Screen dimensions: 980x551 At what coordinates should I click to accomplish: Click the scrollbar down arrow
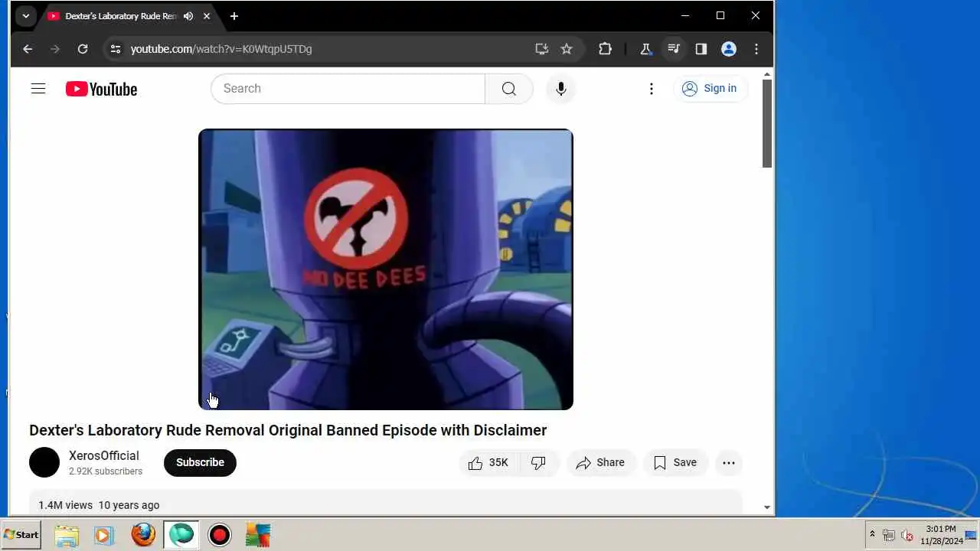[x=767, y=507]
